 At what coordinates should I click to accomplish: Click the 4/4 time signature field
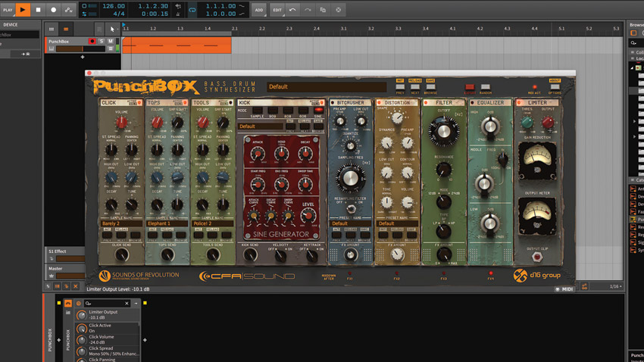[118, 14]
